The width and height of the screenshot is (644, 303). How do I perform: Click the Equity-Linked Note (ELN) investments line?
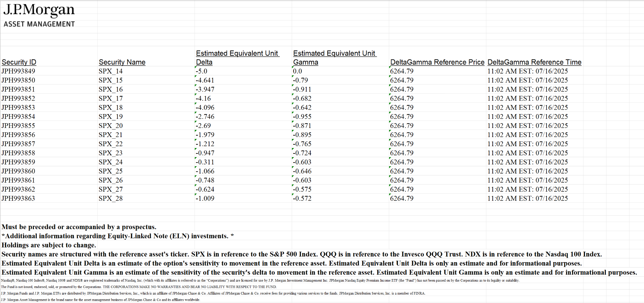click(x=118, y=236)
